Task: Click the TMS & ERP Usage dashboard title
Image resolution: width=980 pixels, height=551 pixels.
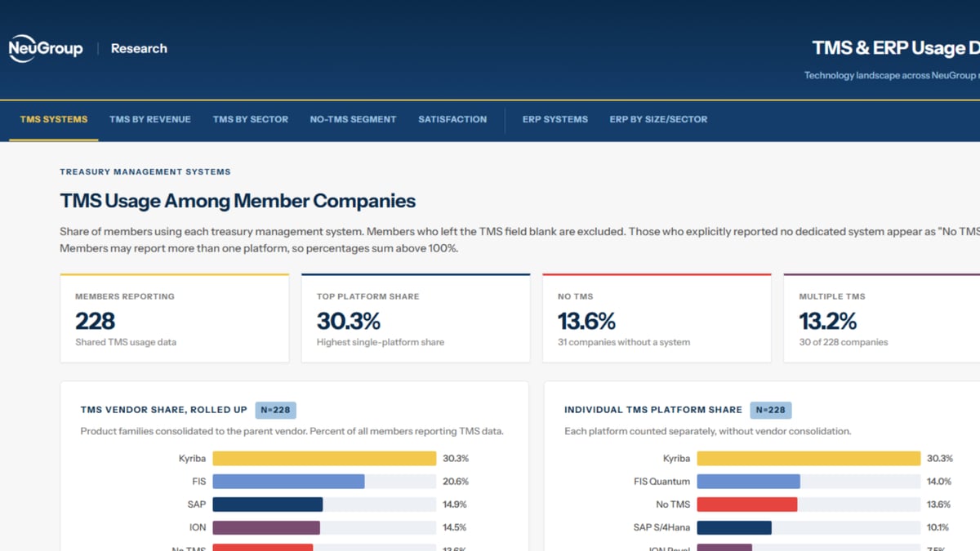Action: coord(896,48)
